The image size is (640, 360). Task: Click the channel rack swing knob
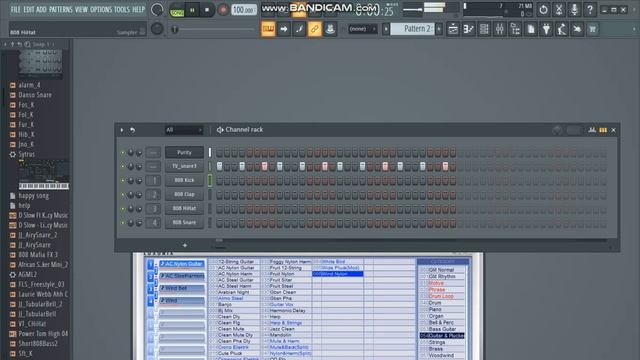click(557, 130)
